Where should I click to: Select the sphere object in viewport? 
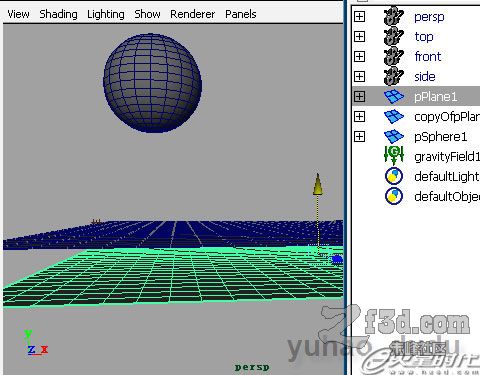(153, 83)
